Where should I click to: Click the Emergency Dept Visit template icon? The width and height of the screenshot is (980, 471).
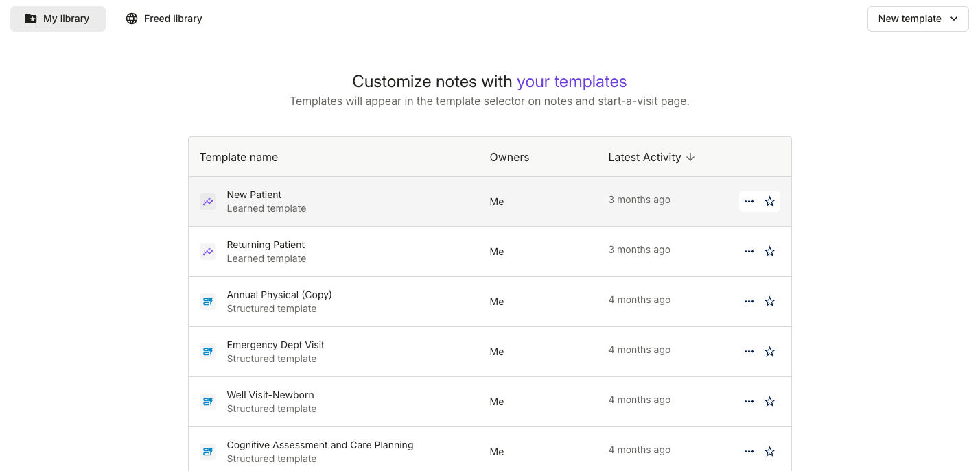pos(207,352)
